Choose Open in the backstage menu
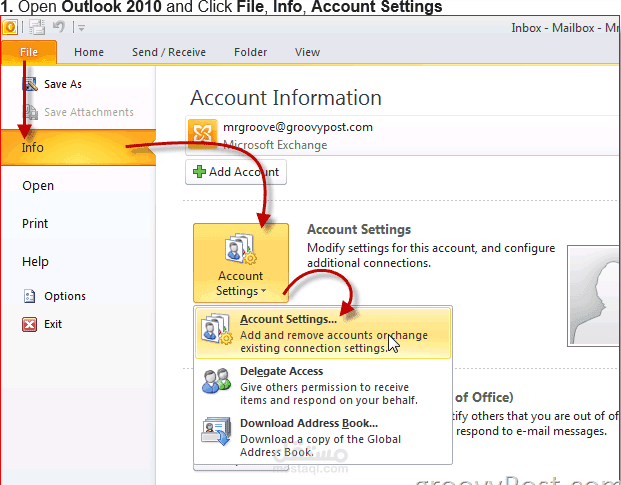 coord(38,186)
